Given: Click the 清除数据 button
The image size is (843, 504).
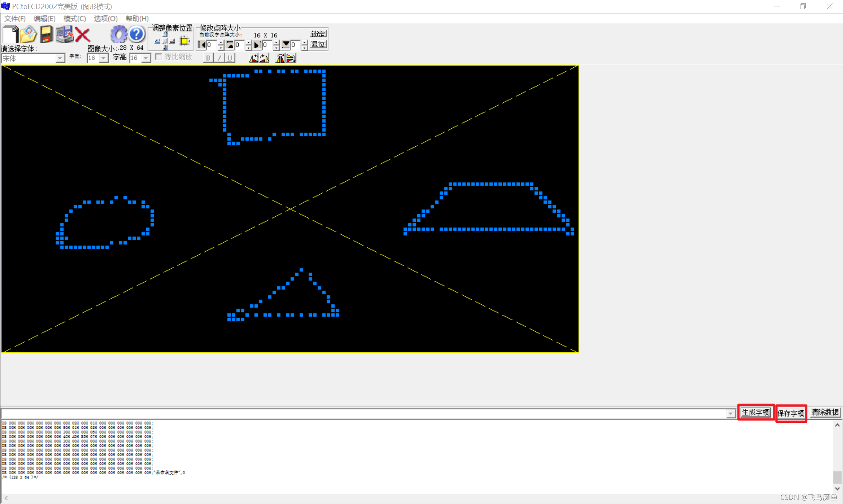Looking at the screenshot, I should pos(825,413).
